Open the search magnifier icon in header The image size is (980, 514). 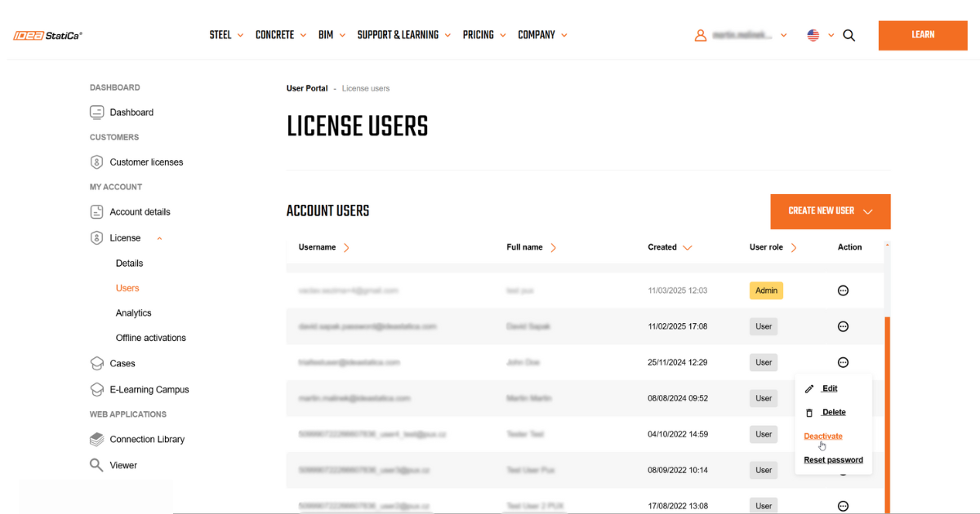(x=849, y=35)
